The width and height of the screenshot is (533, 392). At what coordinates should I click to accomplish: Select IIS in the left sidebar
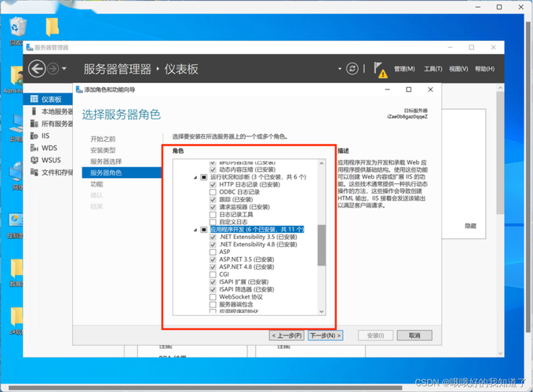click(46, 136)
